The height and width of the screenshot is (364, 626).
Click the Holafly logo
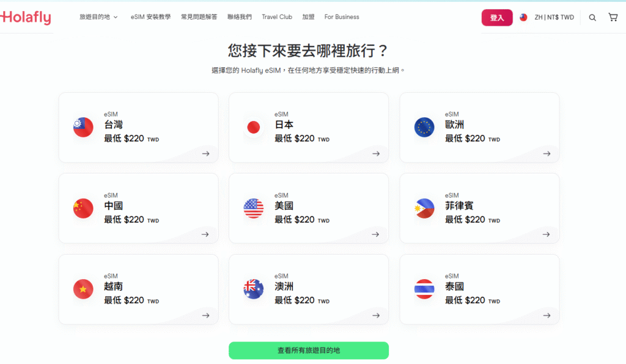(26, 18)
